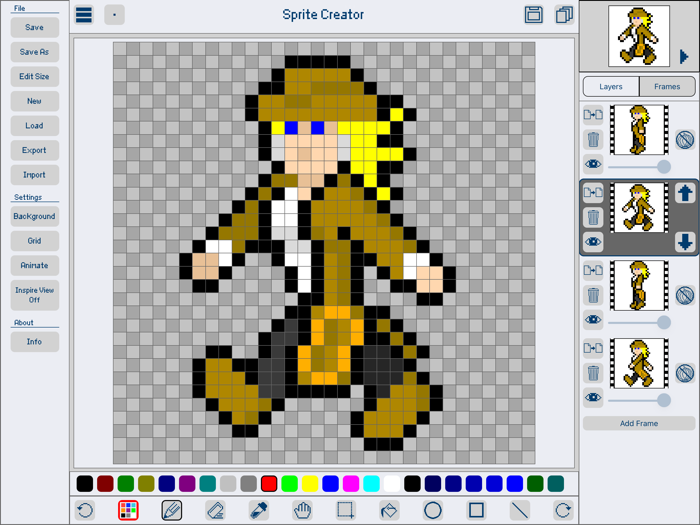Toggle Inspire View Off button
This screenshot has width=700, height=525.
point(34,295)
